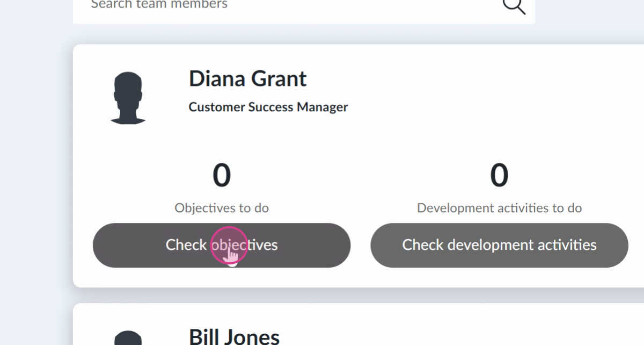
Task: Click the Customer Success Manager job title
Action: (268, 107)
